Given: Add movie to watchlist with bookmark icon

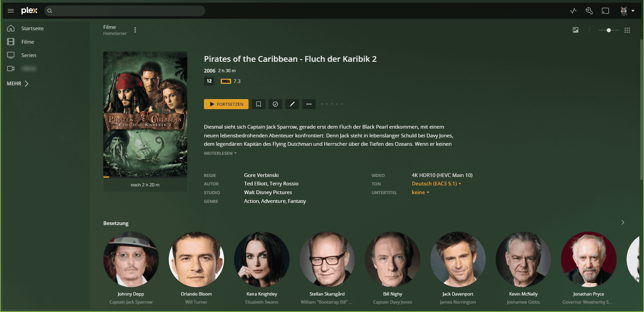Looking at the screenshot, I should [259, 104].
